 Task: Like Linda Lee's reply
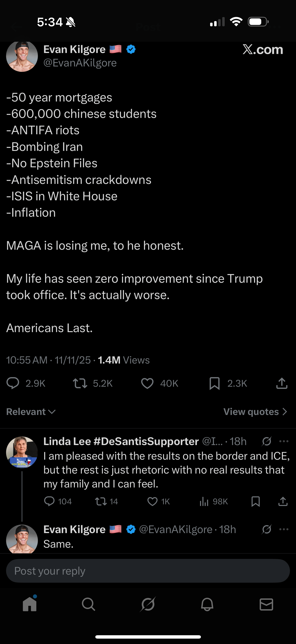[x=152, y=501]
